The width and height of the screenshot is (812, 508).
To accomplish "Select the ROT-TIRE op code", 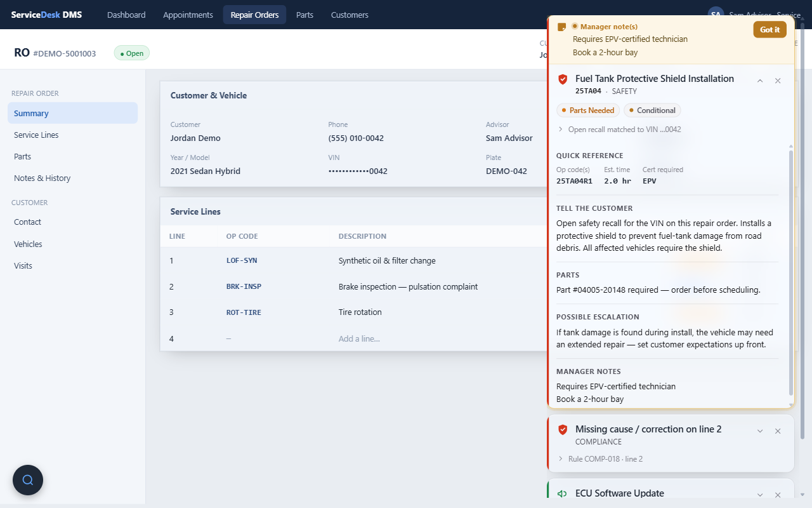I will 244,312.
